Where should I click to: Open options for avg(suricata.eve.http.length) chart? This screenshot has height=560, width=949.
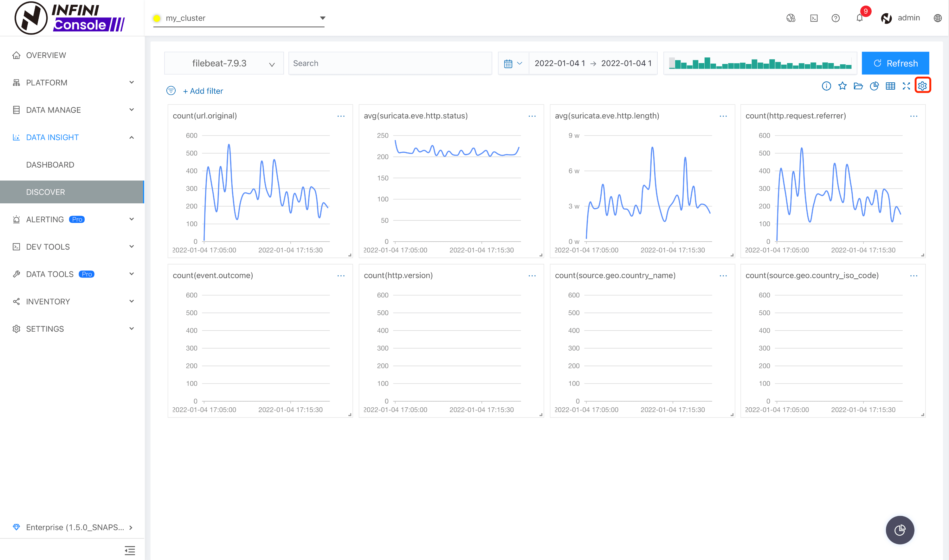723,116
